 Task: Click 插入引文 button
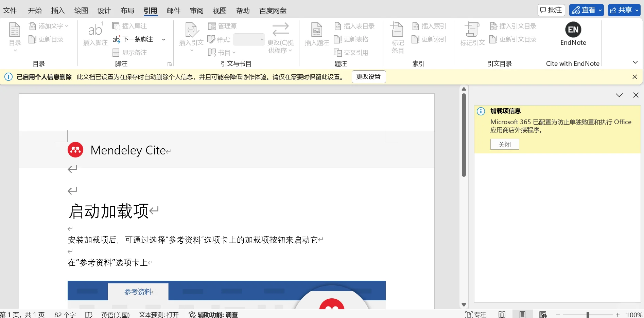tap(191, 37)
